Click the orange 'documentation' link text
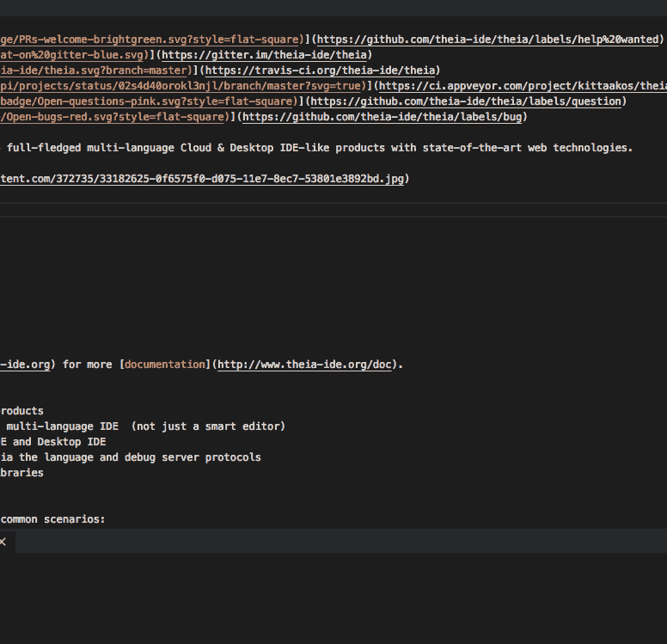Screen dimensions: 667x644 tap(165, 365)
